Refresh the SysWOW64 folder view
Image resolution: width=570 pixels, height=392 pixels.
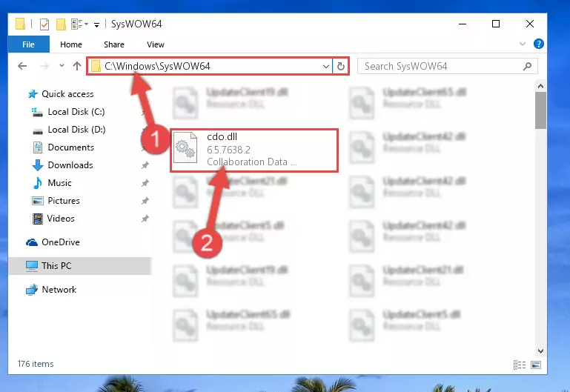tap(341, 67)
